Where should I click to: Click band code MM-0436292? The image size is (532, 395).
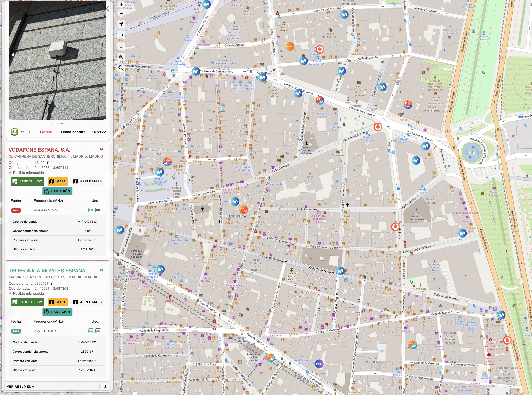click(87, 342)
